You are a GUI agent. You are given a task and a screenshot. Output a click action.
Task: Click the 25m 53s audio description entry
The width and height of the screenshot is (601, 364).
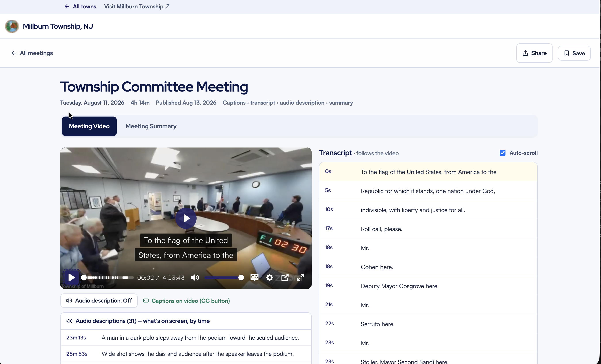186,354
